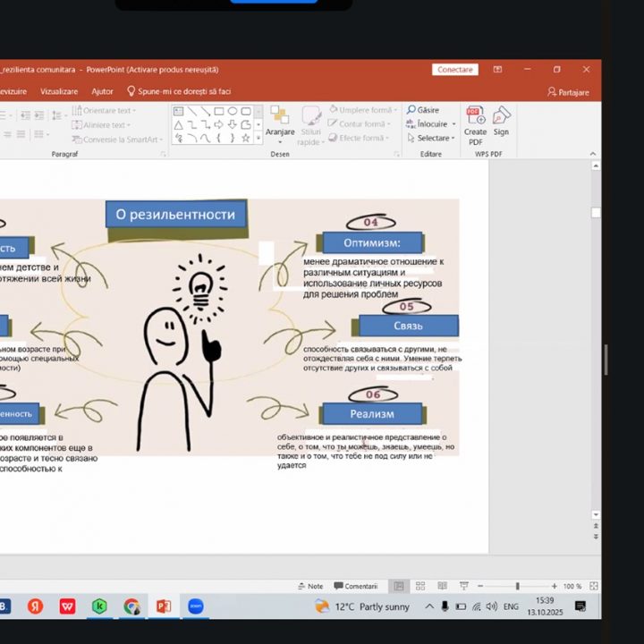Open the Vizualizare ribbon tab

[59, 91]
